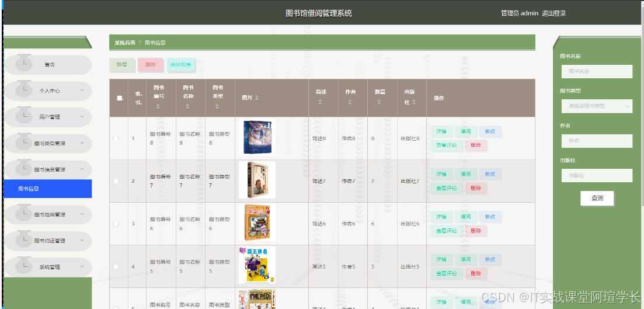View 详情 for 图书名称6
This screenshot has width=644, height=309.
(x=441, y=217)
